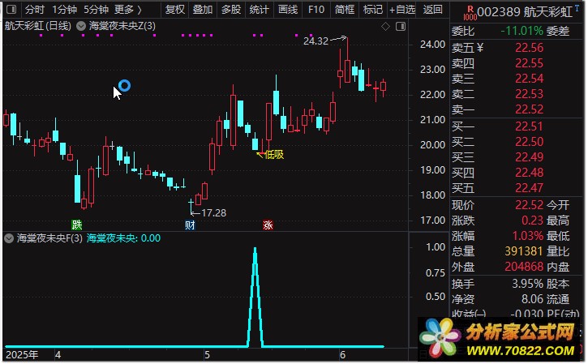Click the 卖三 price 22.54
The height and width of the screenshot is (364, 588).
[x=529, y=79]
